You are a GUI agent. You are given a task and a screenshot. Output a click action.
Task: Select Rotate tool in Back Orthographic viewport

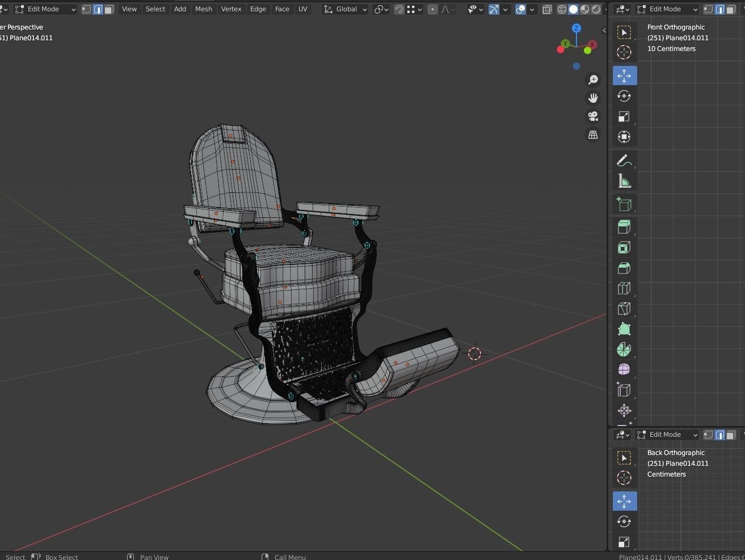[x=624, y=521]
